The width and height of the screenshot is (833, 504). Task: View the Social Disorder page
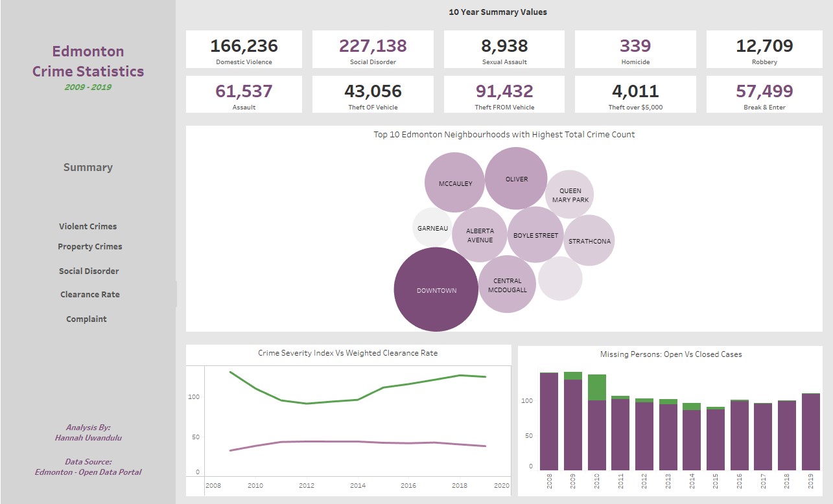[88, 270]
